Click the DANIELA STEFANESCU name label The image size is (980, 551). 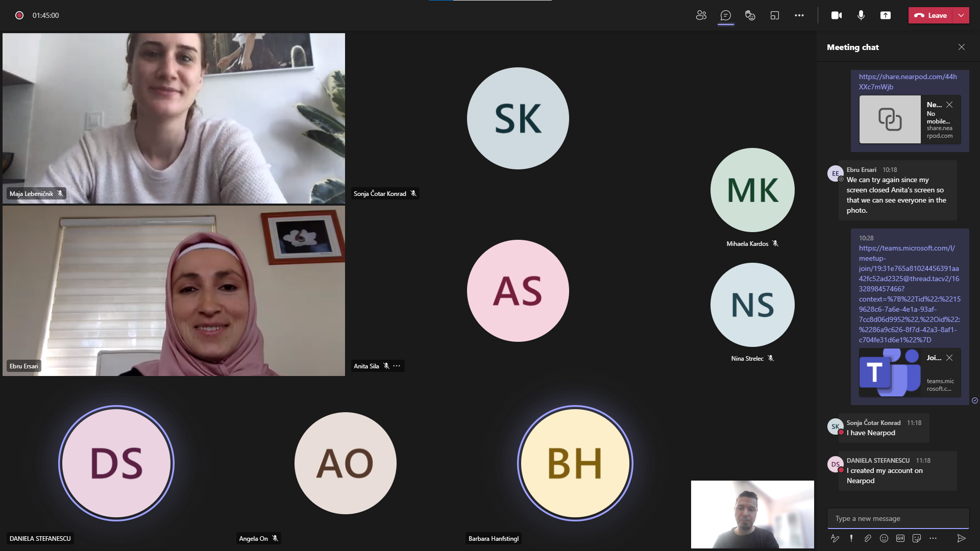coord(40,538)
